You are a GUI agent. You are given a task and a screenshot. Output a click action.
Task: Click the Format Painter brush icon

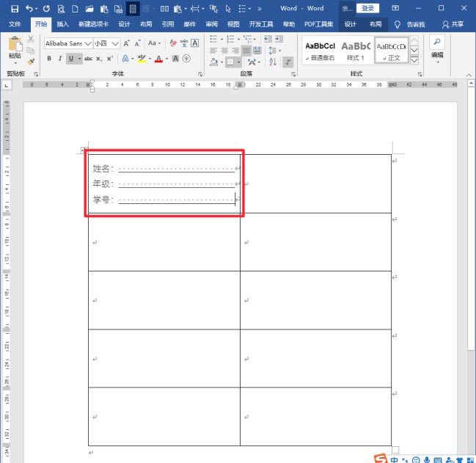31,62
